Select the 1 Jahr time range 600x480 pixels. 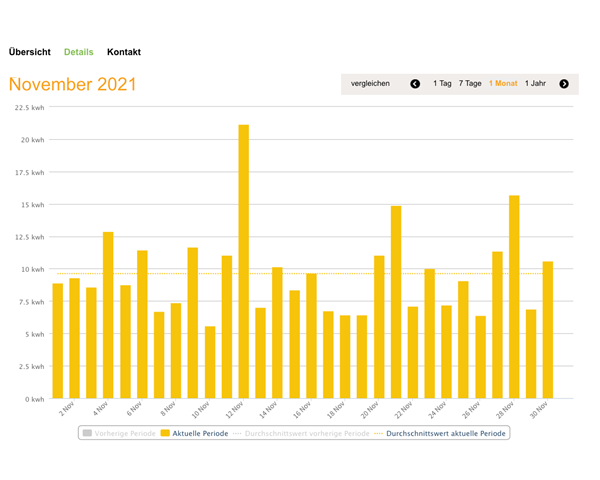coord(535,84)
